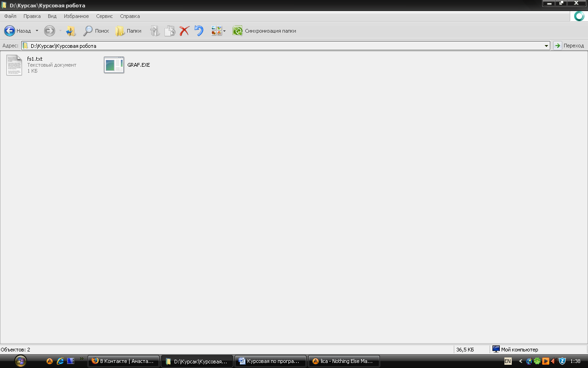This screenshot has height=368, width=588.
Task: Restore down the Explorer window
Action: (x=561, y=3)
